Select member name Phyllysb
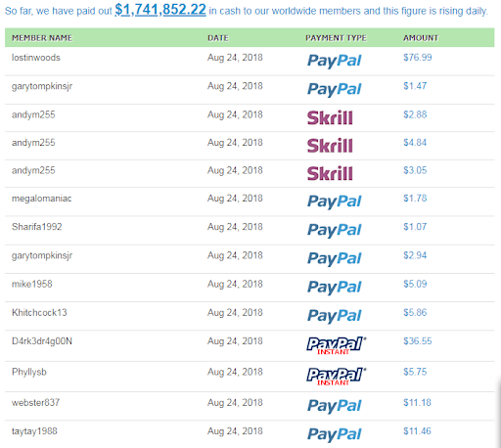The image size is (501, 448). [x=29, y=373]
